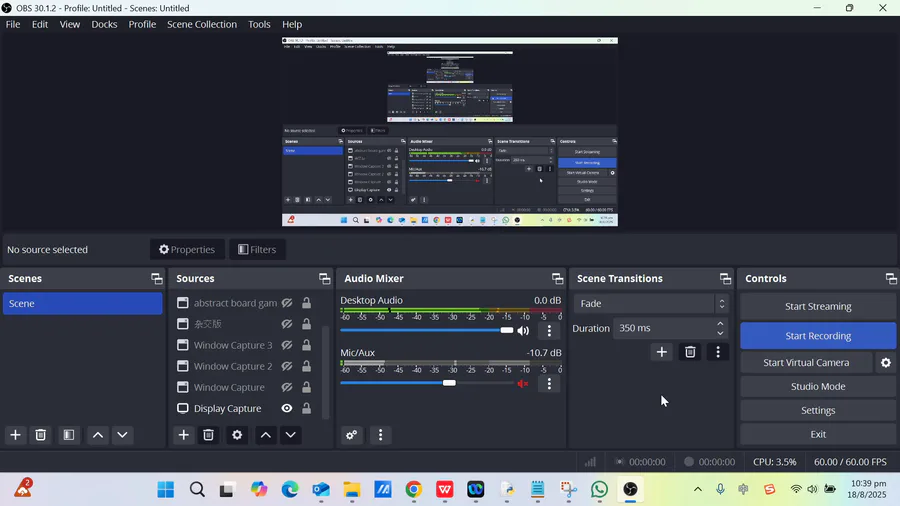The height and width of the screenshot is (506, 900).
Task: Open Desktop Audio three-dot menu
Action: coord(549,330)
